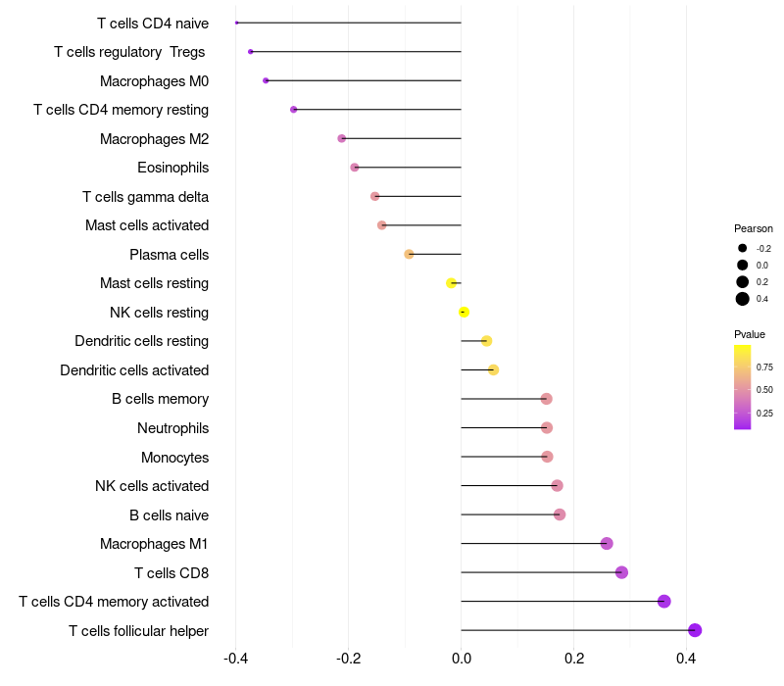Click the Pearson 0.4 legend circle
This screenshot has width=784, height=686.
[742, 299]
